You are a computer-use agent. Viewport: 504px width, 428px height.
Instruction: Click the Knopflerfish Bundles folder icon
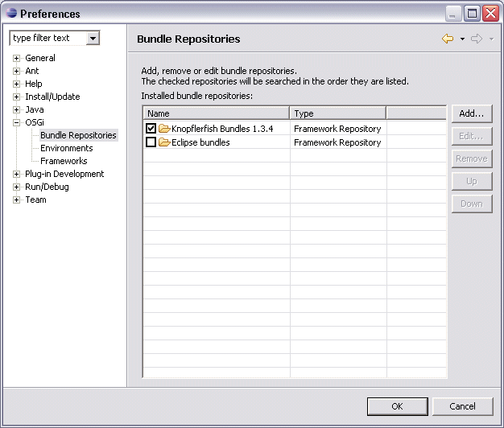click(164, 129)
